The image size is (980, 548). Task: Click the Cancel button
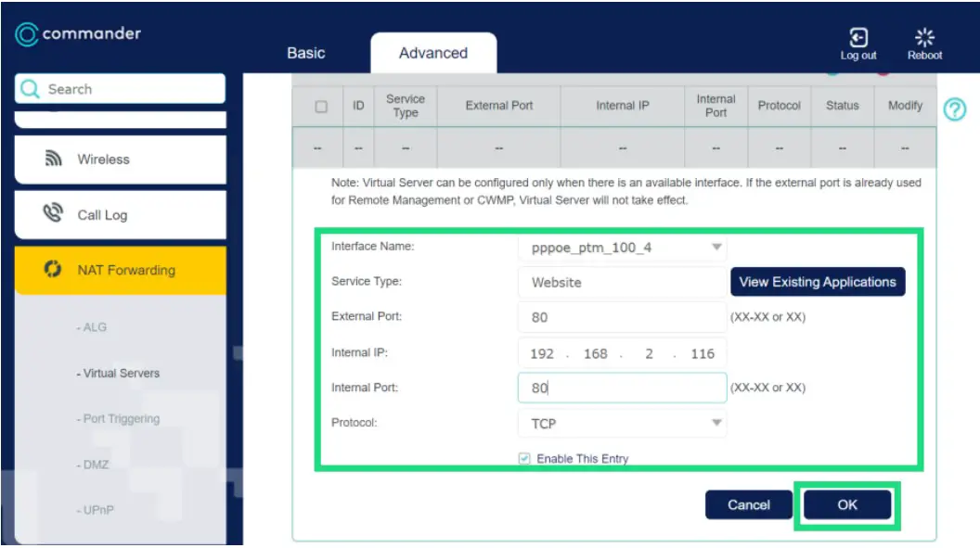(x=749, y=504)
